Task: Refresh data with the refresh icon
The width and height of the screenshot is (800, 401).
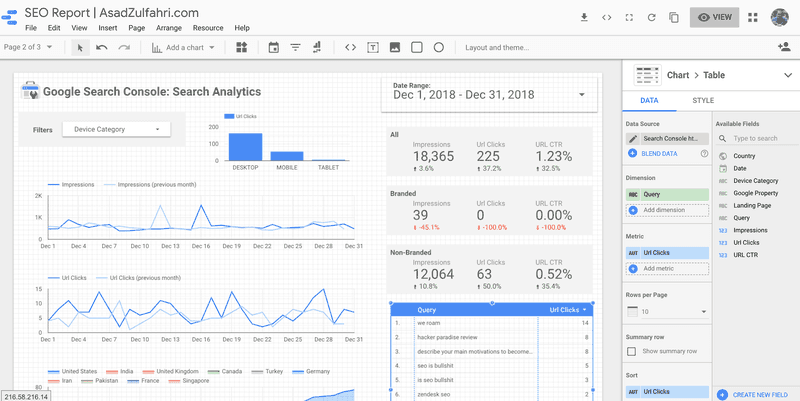Action: 652,17
